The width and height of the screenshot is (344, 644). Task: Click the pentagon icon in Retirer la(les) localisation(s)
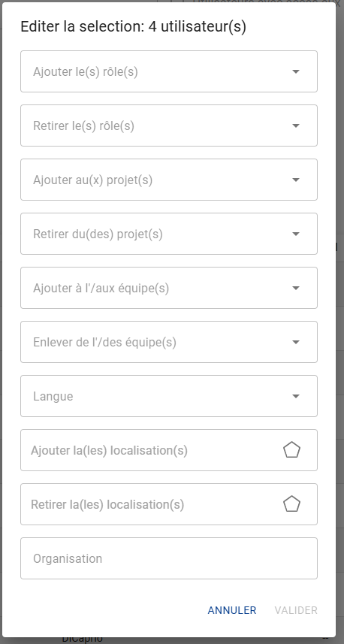pos(292,504)
